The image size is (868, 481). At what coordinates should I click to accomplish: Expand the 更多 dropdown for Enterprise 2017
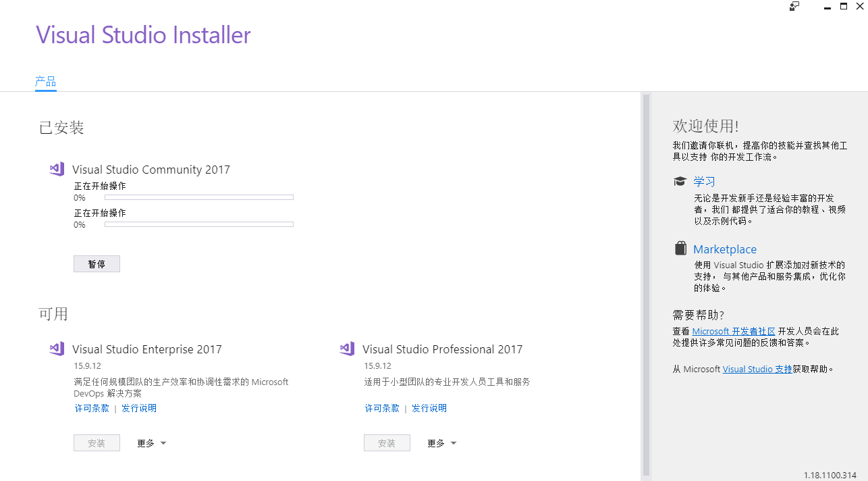(151, 443)
